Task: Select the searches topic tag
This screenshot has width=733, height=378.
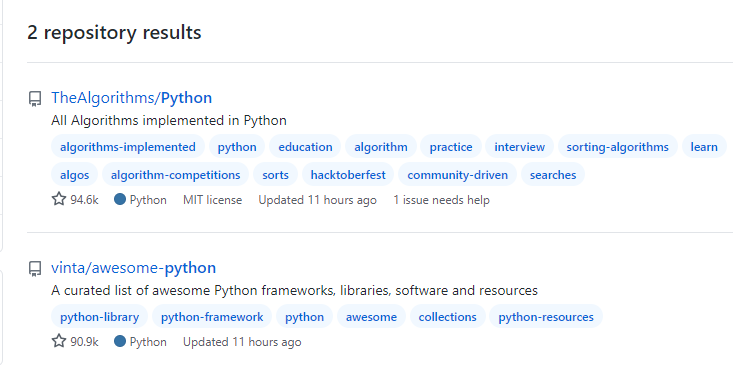Action: tap(553, 175)
